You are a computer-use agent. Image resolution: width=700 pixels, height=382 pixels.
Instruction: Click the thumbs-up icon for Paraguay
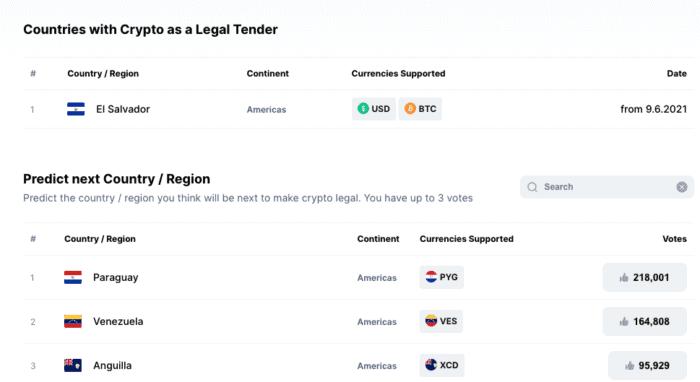pyautogui.click(x=624, y=278)
